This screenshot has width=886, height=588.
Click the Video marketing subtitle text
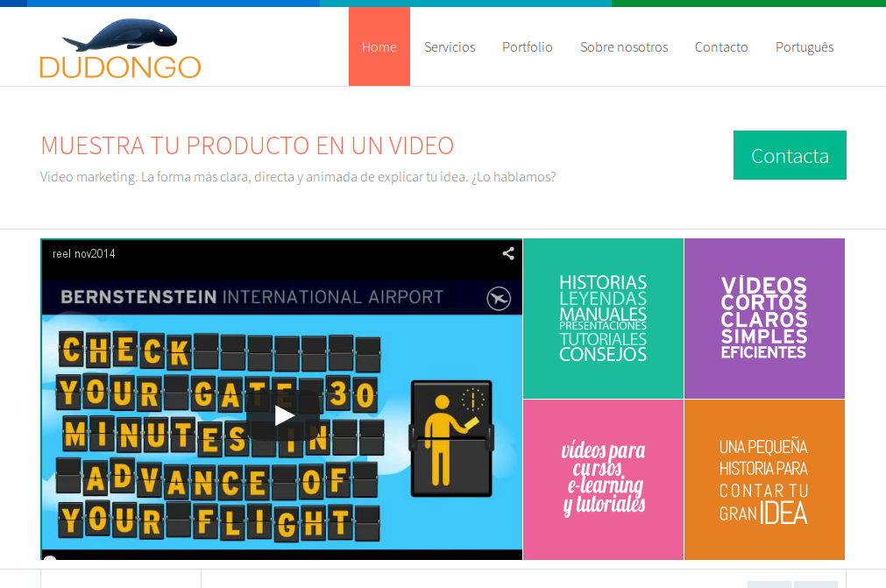[298, 177]
